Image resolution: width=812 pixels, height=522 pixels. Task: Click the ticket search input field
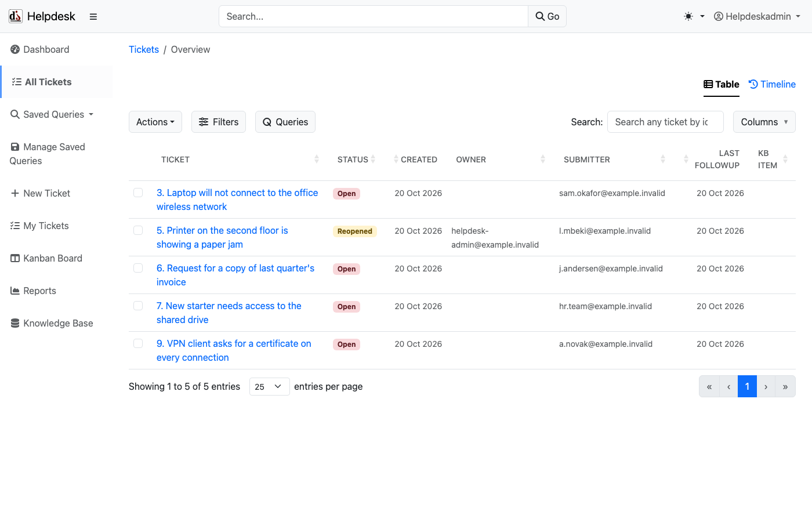click(665, 122)
